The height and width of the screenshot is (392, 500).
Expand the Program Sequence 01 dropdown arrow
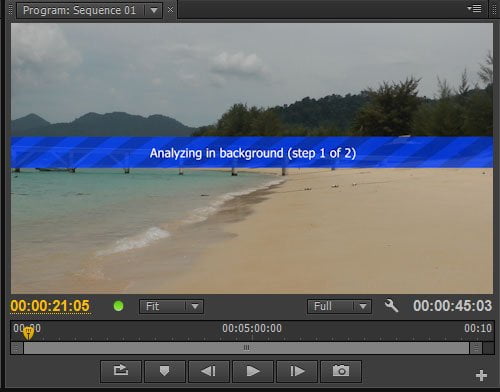154,10
